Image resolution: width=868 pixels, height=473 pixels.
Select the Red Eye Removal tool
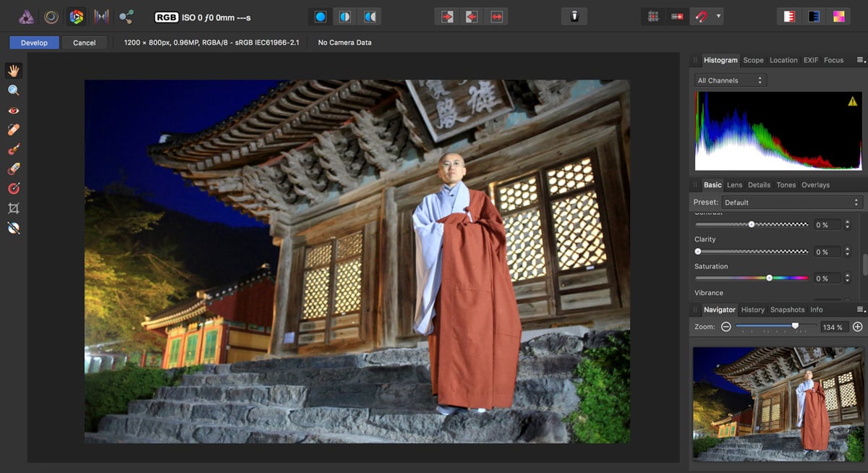(13, 111)
